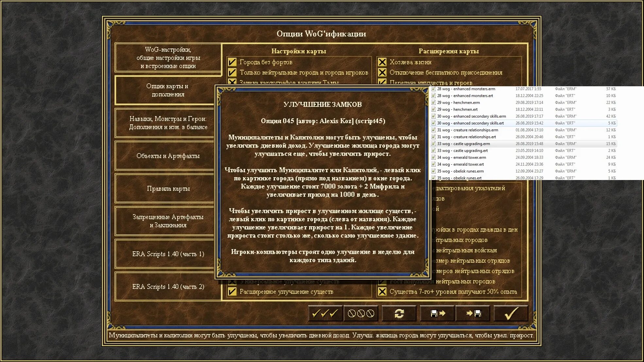Toggle Расширенное улучшение существ checkbox
Image resolution: width=644 pixels, height=362 pixels.
(232, 291)
